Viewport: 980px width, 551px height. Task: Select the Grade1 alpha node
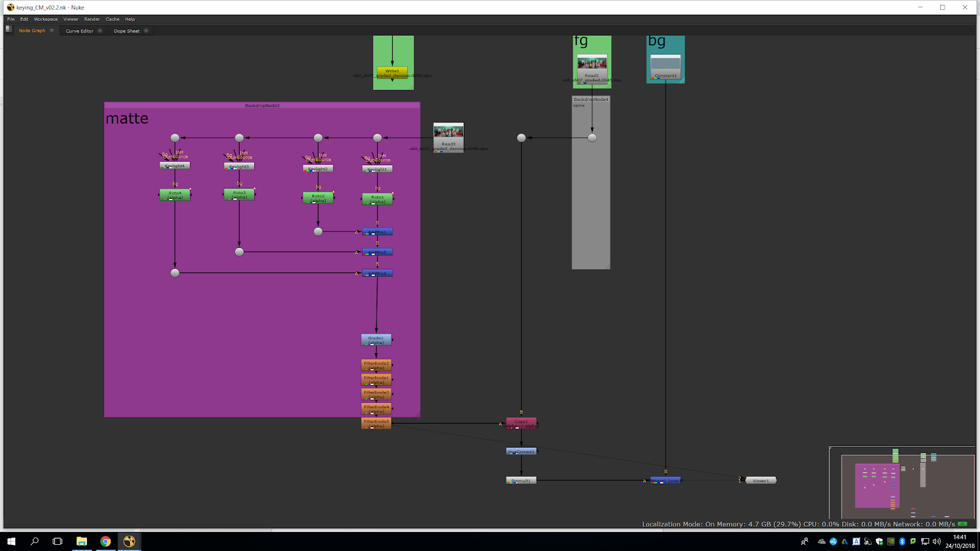(x=376, y=340)
